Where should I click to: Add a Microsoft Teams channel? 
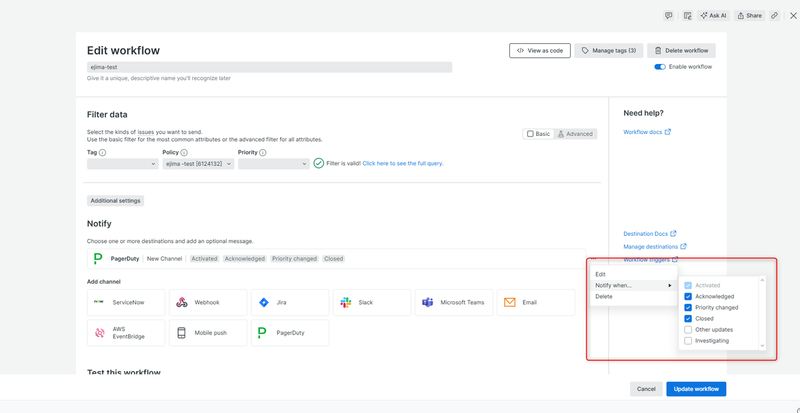pyautogui.click(x=454, y=302)
